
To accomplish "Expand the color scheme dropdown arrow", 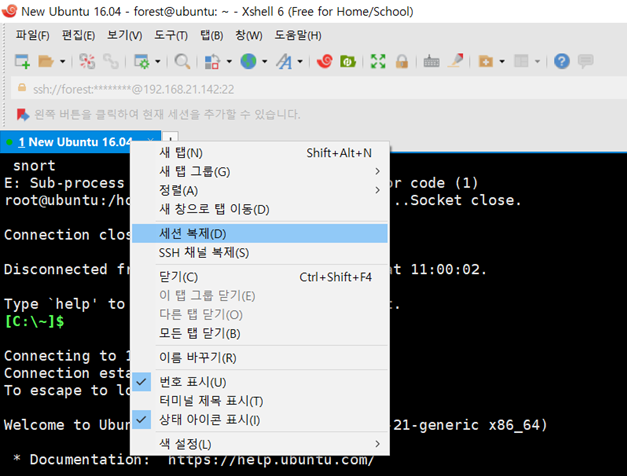I will coord(229,62).
